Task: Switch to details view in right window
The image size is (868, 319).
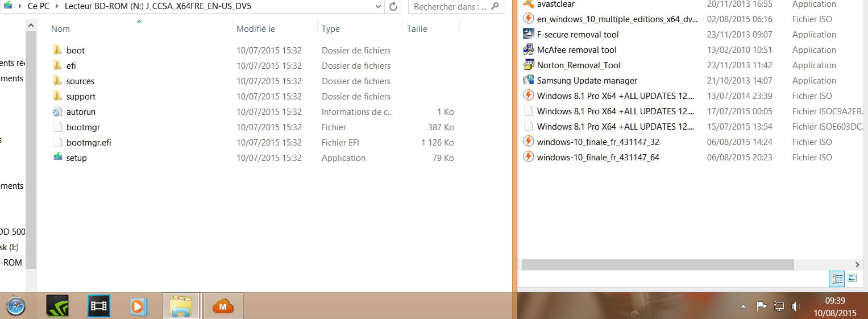Action: (837, 278)
